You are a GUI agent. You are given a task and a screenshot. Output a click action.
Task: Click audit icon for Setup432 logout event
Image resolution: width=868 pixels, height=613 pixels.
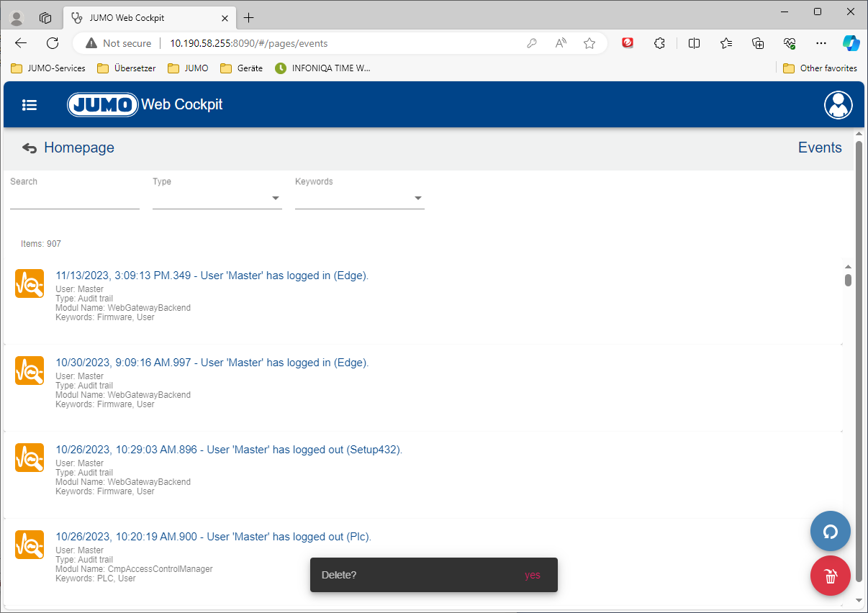pyautogui.click(x=30, y=458)
